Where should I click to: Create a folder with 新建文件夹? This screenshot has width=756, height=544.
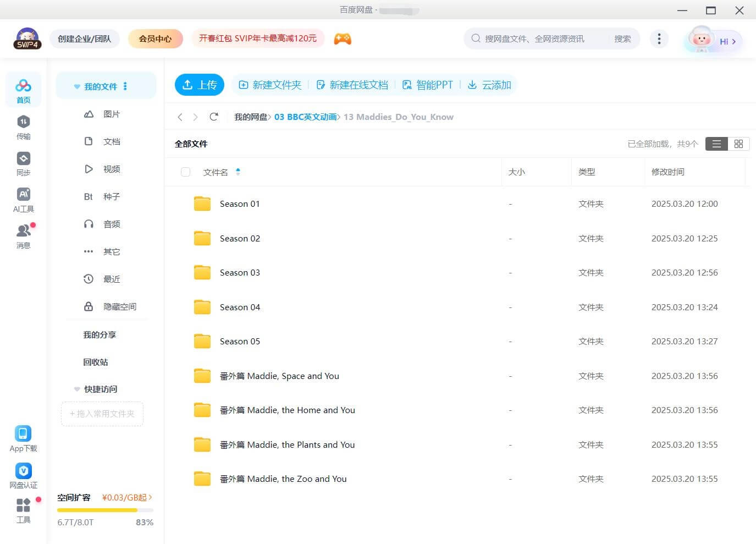[x=270, y=85]
